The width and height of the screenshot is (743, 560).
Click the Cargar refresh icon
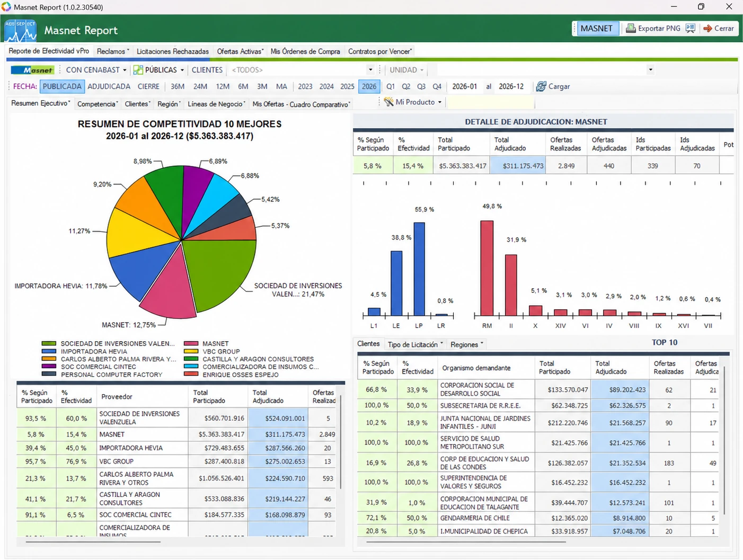[x=541, y=86]
